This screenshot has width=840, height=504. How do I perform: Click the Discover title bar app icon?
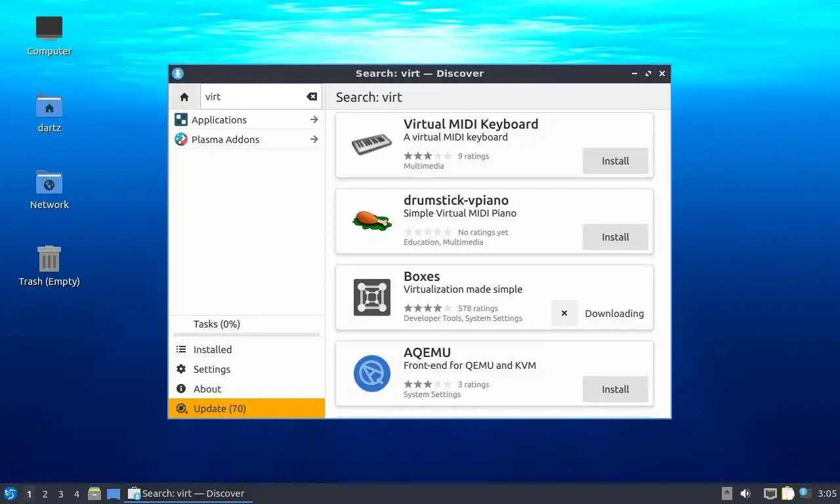pyautogui.click(x=178, y=73)
